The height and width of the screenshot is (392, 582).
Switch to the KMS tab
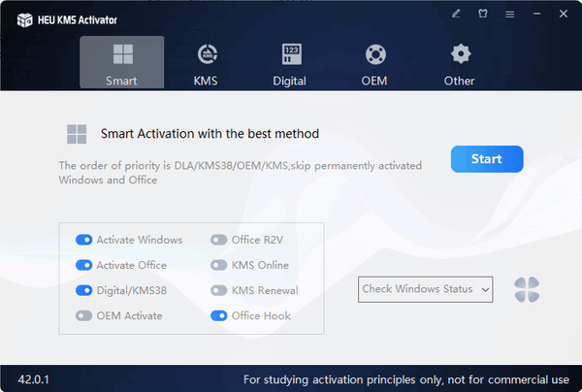pyautogui.click(x=206, y=65)
